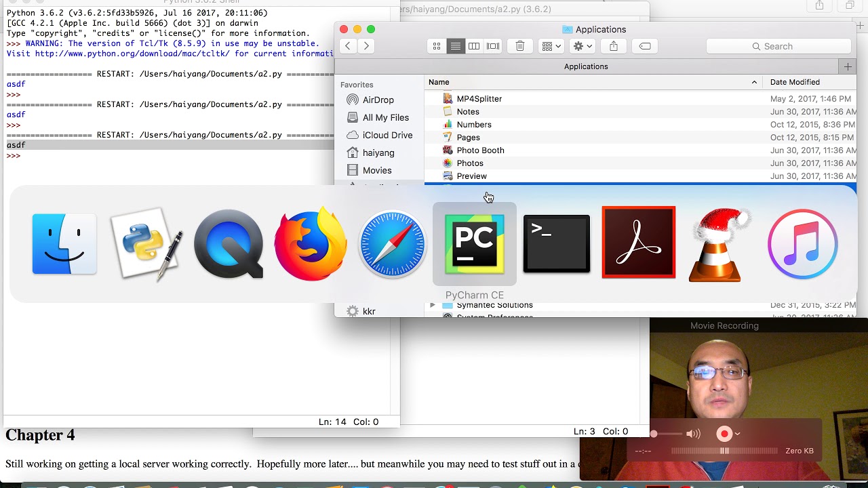Sort by the Name column header
Viewport: 868px width, 488px height.
pyautogui.click(x=594, y=82)
